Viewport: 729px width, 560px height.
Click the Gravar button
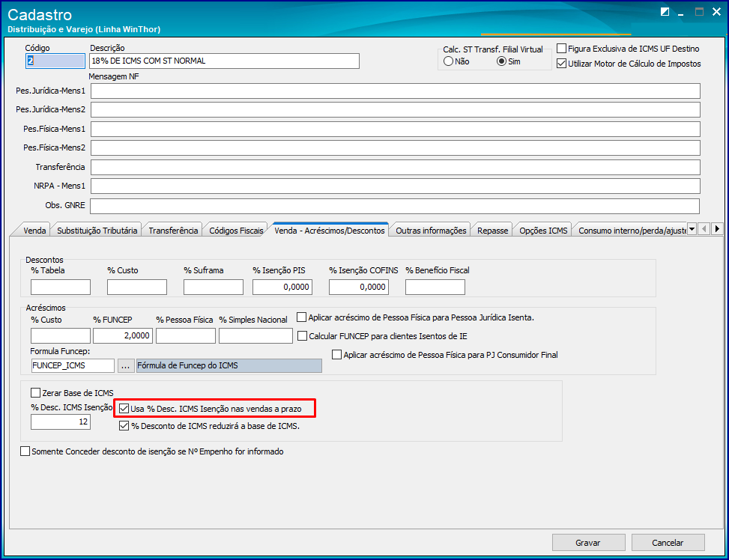[588, 542]
